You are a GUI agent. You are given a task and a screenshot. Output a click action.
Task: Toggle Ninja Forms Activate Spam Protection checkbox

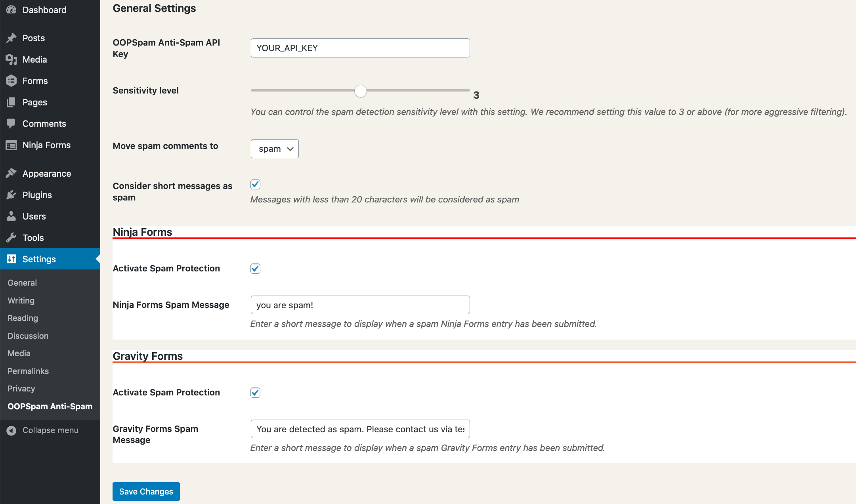coord(255,267)
